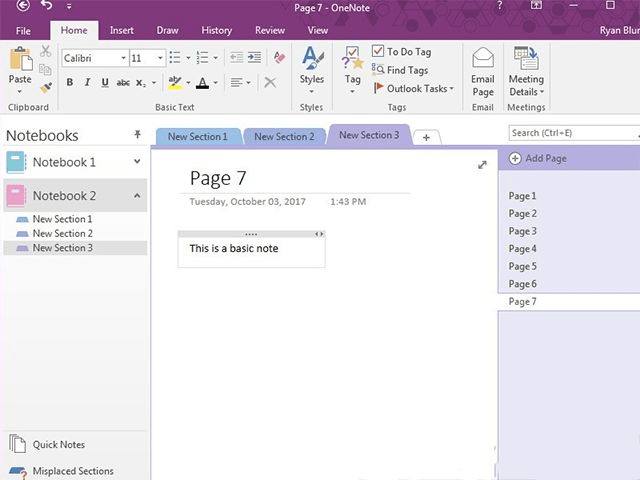640x480 pixels.
Task: Toggle underline formatting
Action: pos(105,82)
